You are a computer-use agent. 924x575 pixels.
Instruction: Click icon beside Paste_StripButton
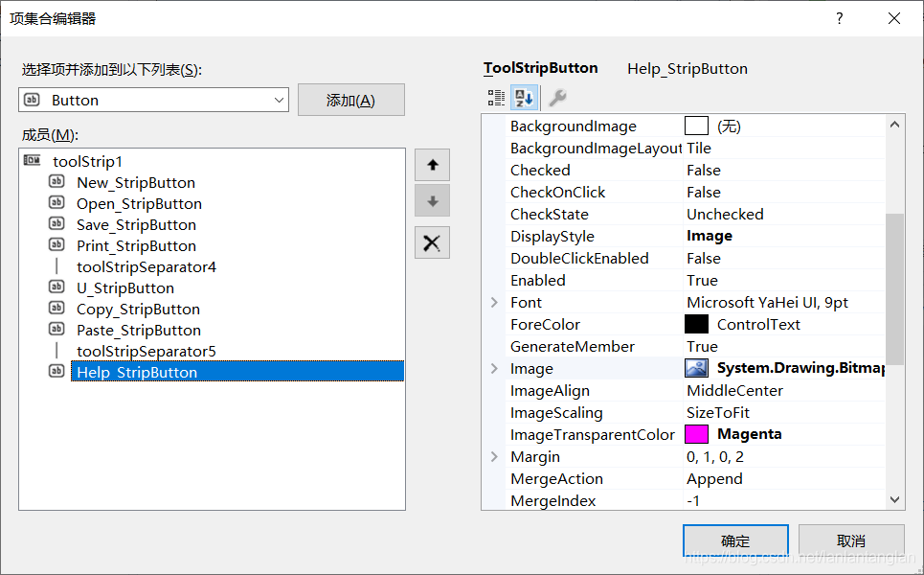coord(56,329)
